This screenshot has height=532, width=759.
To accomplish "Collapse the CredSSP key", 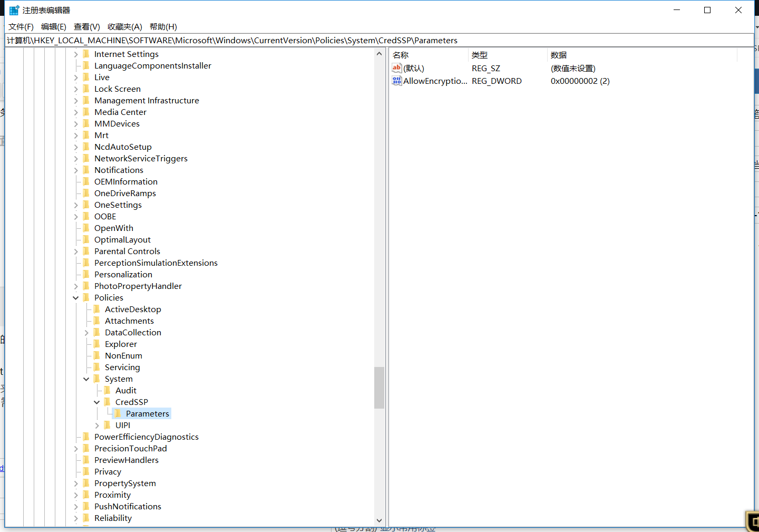I will 97,402.
